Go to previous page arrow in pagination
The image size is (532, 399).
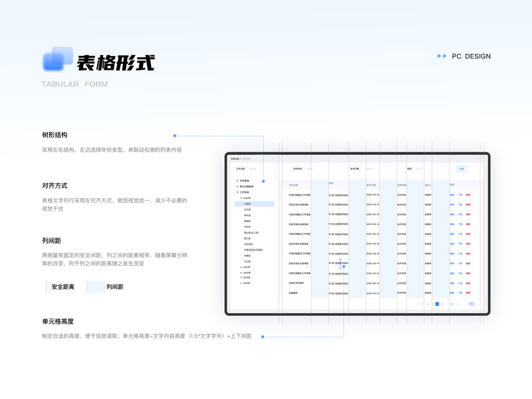click(x=418, y=304)
